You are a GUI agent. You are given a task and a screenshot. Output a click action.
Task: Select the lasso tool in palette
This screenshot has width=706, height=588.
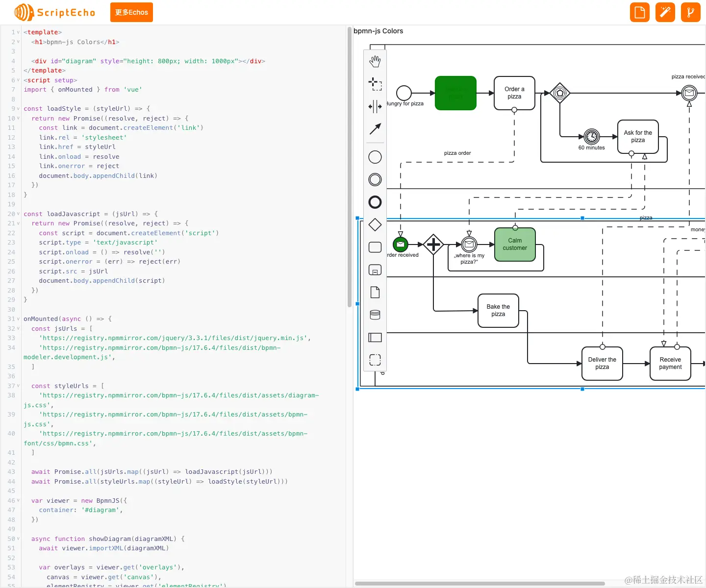point(375,84)
